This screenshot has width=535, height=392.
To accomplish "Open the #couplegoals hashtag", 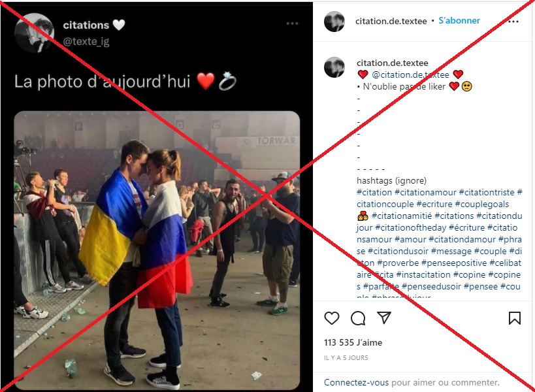I will (x=482, y=204).
